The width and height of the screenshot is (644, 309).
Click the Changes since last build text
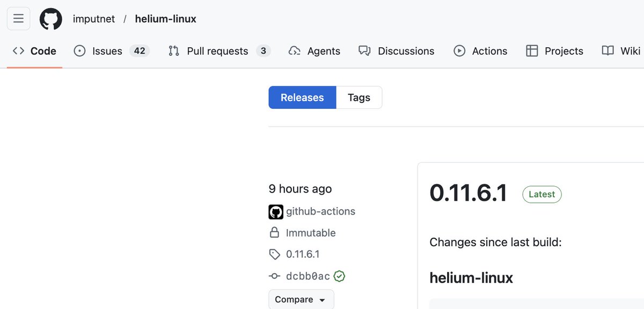pyautogui.click(x=495, y=242)
